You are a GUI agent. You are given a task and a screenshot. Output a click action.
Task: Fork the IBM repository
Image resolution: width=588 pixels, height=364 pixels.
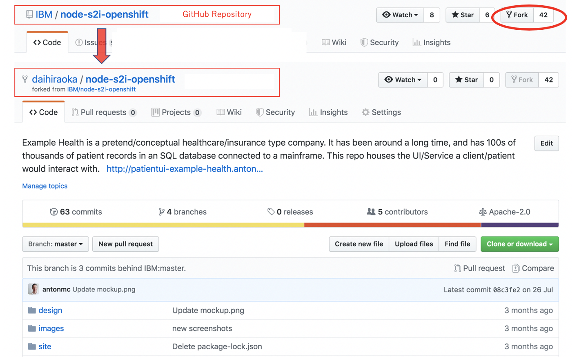tap(517, 15)
